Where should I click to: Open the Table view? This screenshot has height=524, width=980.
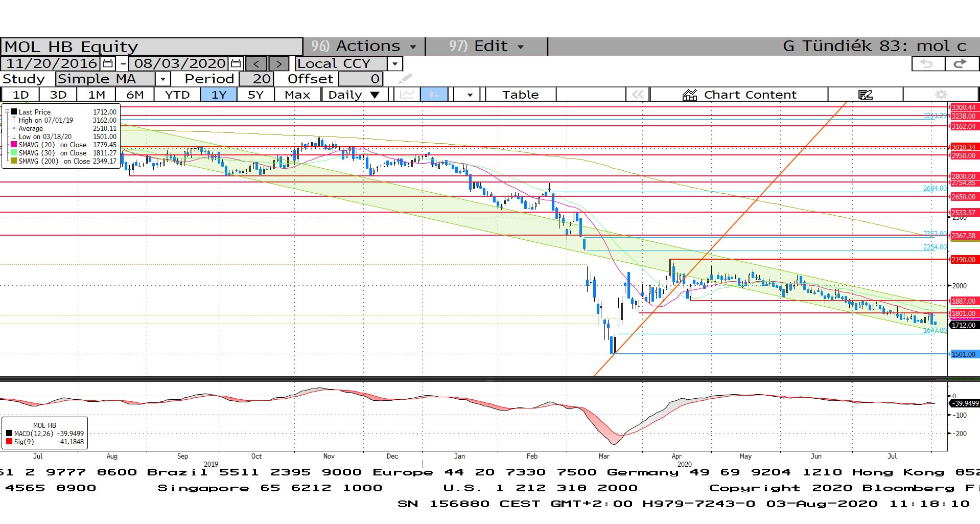tap(520, 95)
